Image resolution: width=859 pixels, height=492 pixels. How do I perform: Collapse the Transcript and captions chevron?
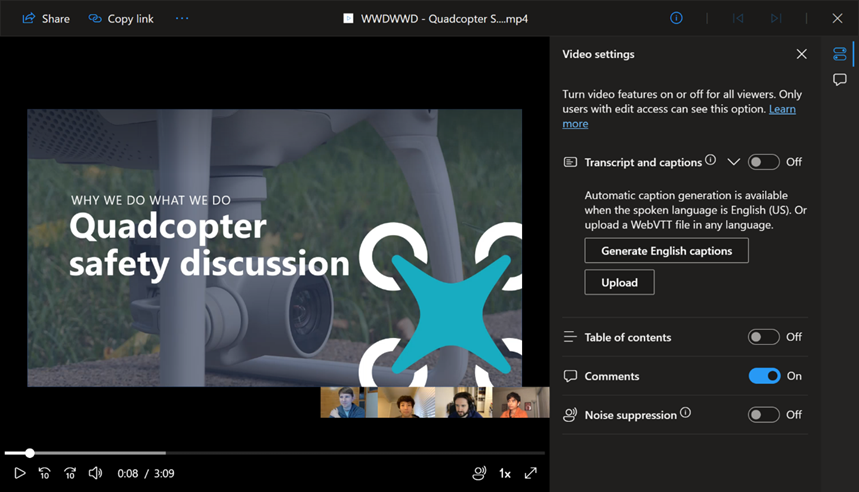(734, 162)
